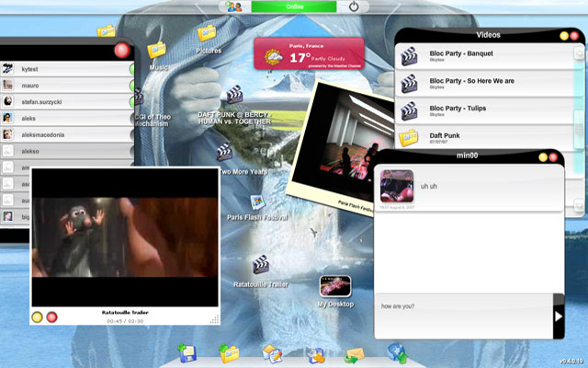This screenshot has width=588, height=368.
Task: Send the chat message with arrow button
Action: click(559, 316)
